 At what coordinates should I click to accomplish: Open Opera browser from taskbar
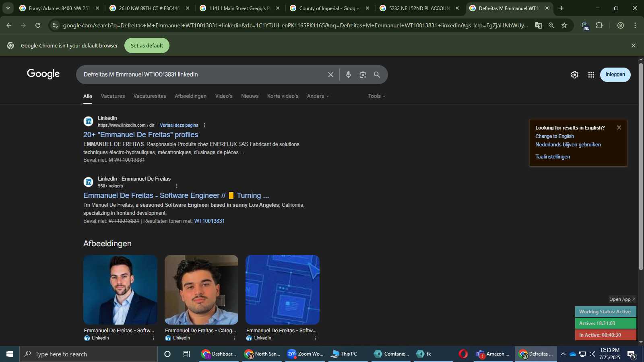463,354
